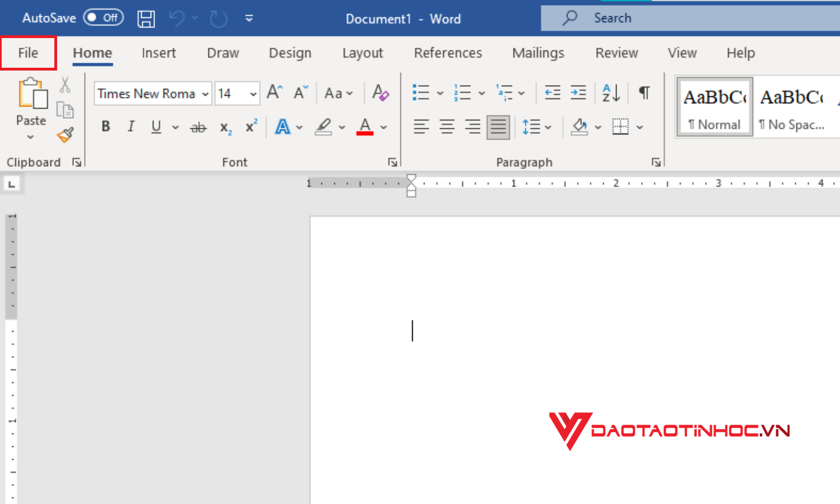Toggle Italic formatting
The image size is (840, 504).
(131, 127)
